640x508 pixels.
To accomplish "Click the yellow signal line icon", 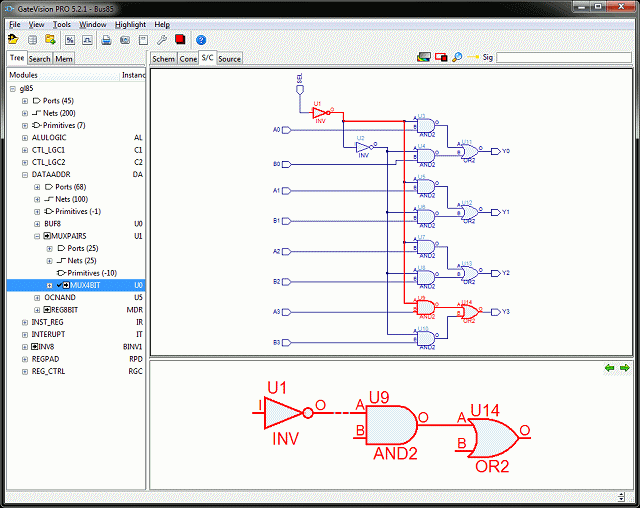I will point(473,57).
